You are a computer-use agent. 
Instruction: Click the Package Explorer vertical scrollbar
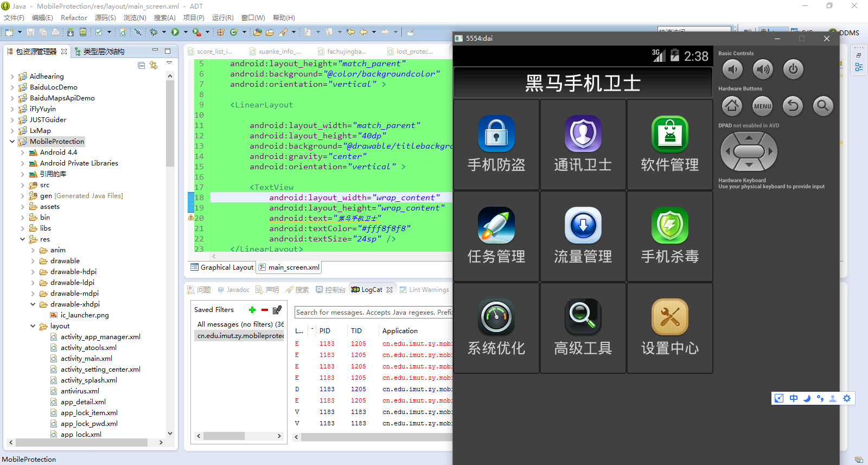(x=170, y=124)
